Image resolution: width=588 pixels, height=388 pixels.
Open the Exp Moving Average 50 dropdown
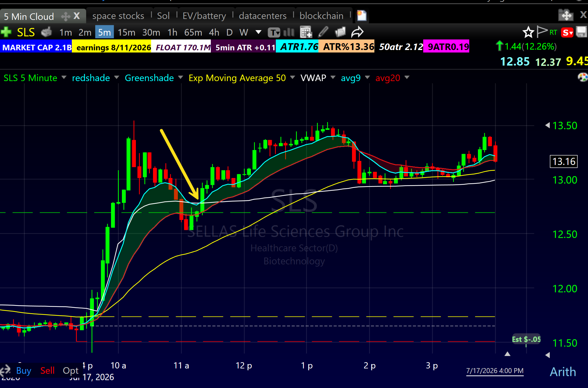292,77
